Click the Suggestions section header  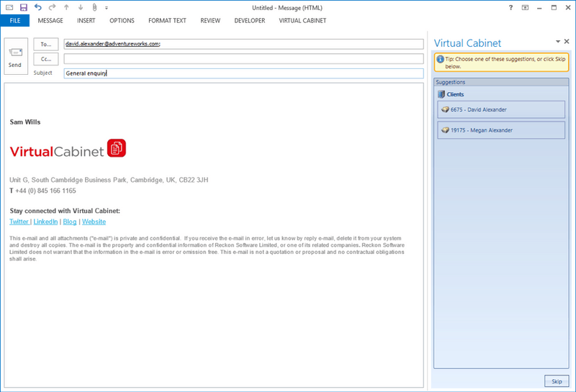pos(501,82)
